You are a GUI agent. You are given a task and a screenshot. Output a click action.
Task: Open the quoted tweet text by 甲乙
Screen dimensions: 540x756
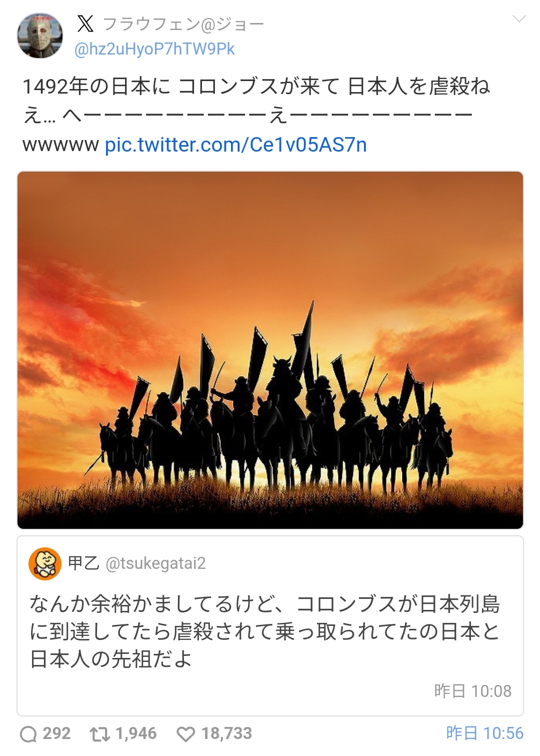(265, 632)
